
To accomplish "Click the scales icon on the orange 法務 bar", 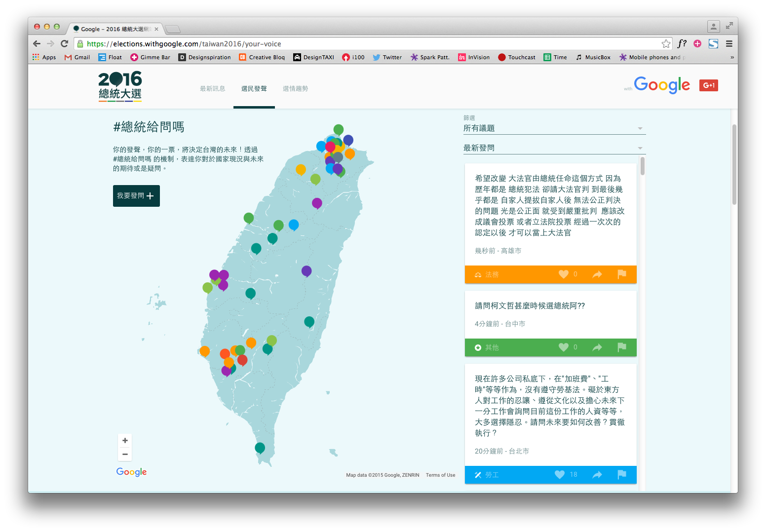I will tap(477, 274).
